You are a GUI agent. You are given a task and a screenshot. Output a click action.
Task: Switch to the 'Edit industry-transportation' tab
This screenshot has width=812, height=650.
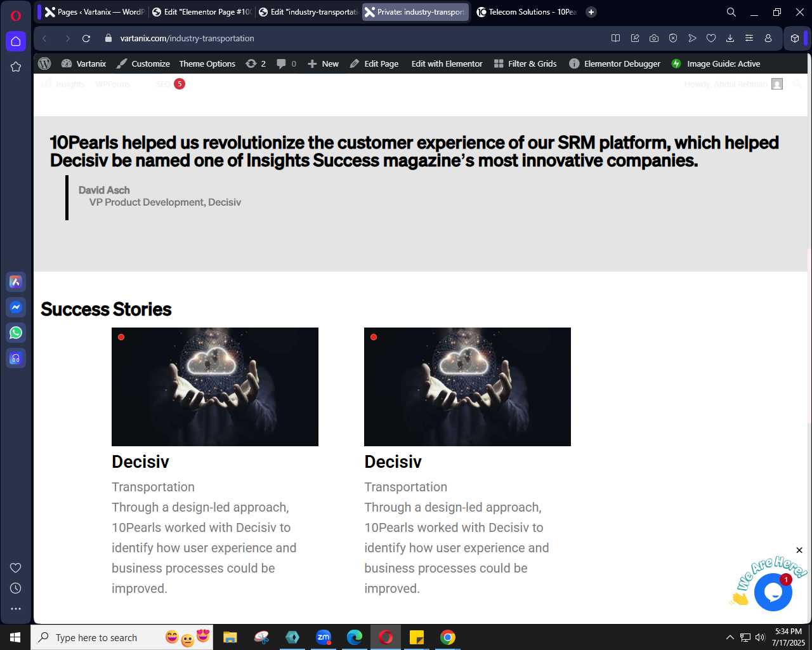[308, 12]
